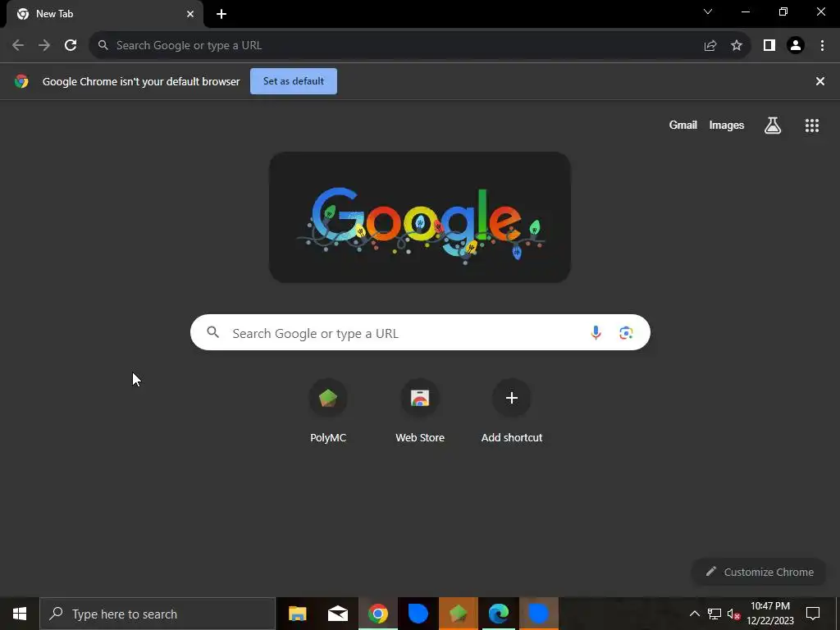
Task: Click the Chrome logo in the infobar
Action: pyautogui.click(x=21, y=81)
